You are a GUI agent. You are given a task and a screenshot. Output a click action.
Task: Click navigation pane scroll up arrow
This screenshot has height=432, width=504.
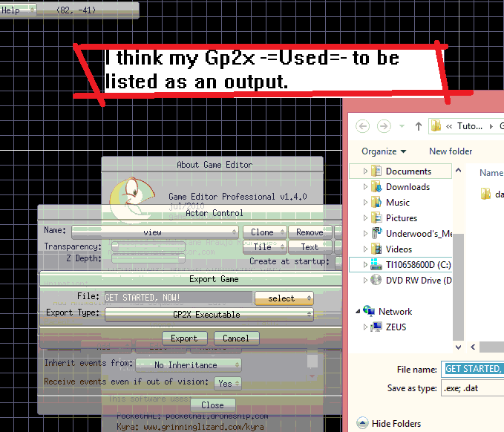459,171
